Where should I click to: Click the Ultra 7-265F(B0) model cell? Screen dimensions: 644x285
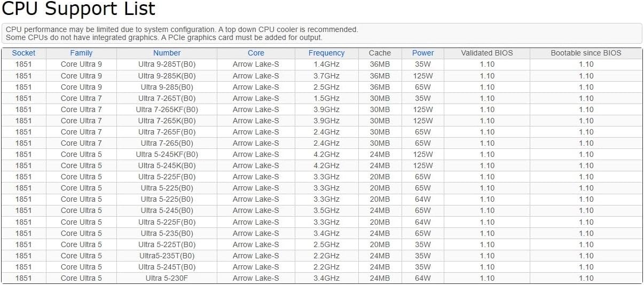(x=167, y=132)
